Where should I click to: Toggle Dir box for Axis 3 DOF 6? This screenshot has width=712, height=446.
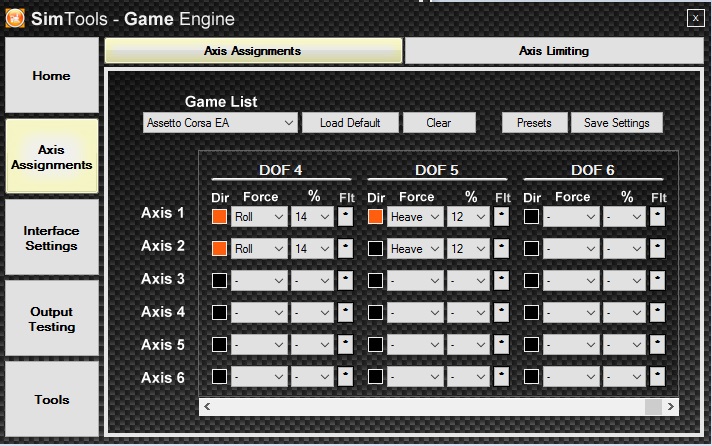pyautogui.click(x=531, y=280)
